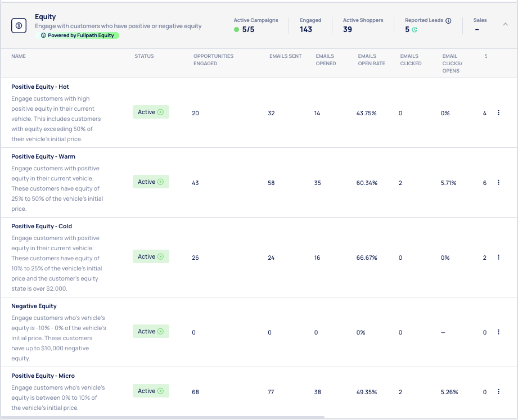Toggle Active status of Positive Equity - Cold
This screenshot has width=518, height=420.
point(151,257)
